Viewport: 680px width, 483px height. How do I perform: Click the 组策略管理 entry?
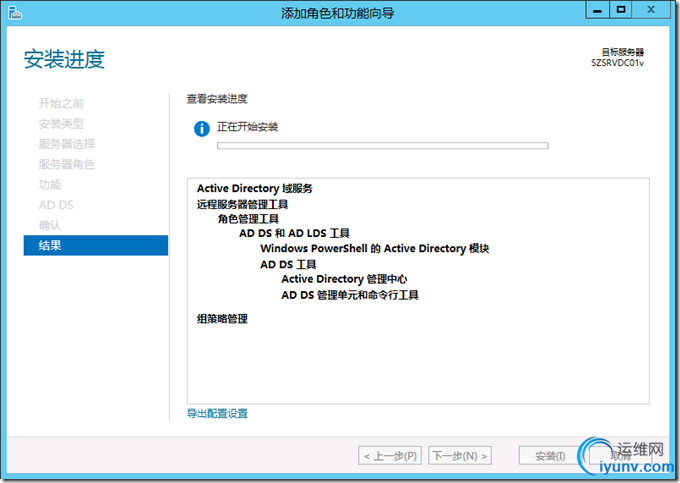222,319
